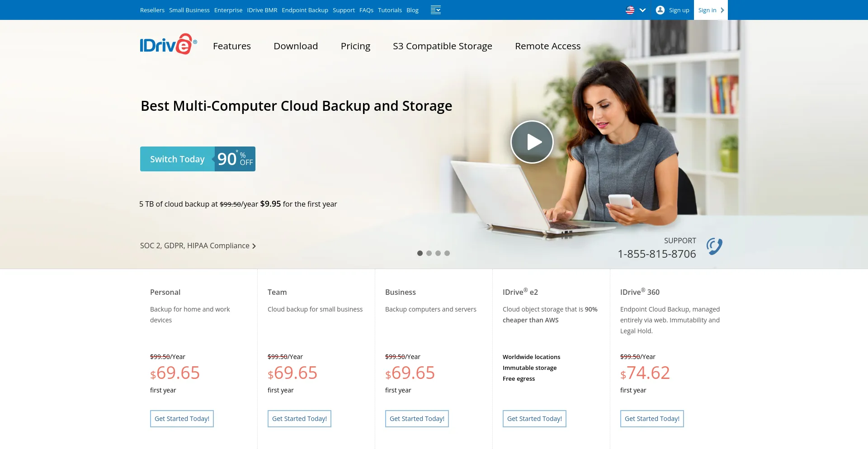Image resolution: width=868 pixels, height=449 pixels.
Task: Click the Immutable storage text
Action: 529,368
